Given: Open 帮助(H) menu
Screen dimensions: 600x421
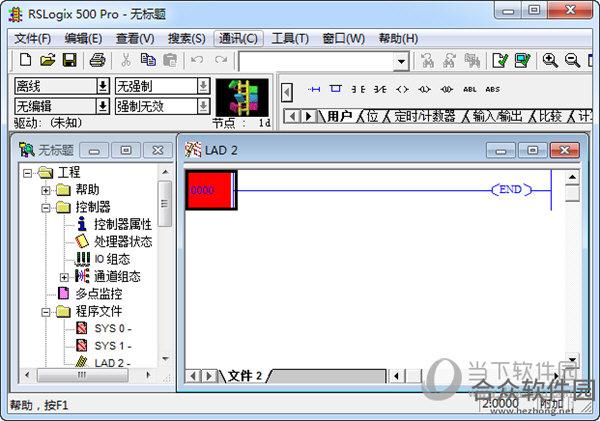Looking at the screenshot, I should click(x=398, y=39).
